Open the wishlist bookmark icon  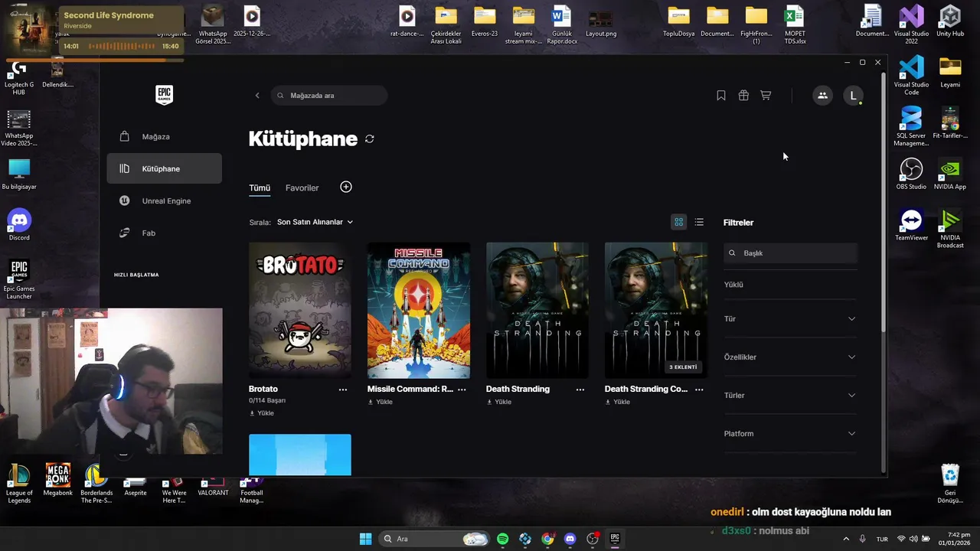point(721,96)
